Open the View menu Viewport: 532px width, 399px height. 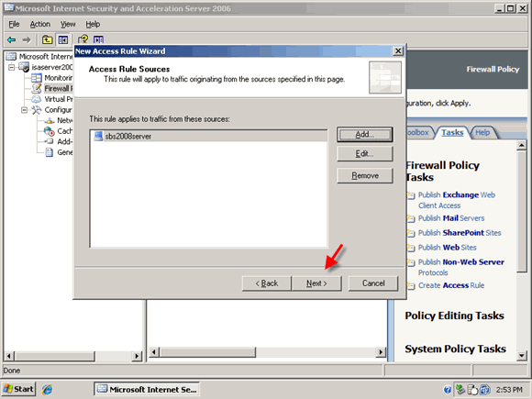[x=68, y=24]
